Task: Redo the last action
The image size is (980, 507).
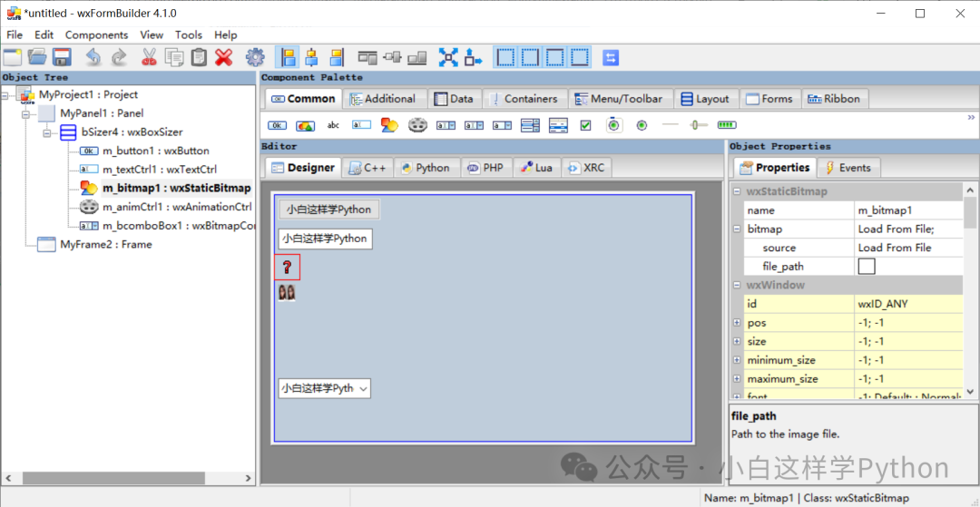Action: pos(119,57)
